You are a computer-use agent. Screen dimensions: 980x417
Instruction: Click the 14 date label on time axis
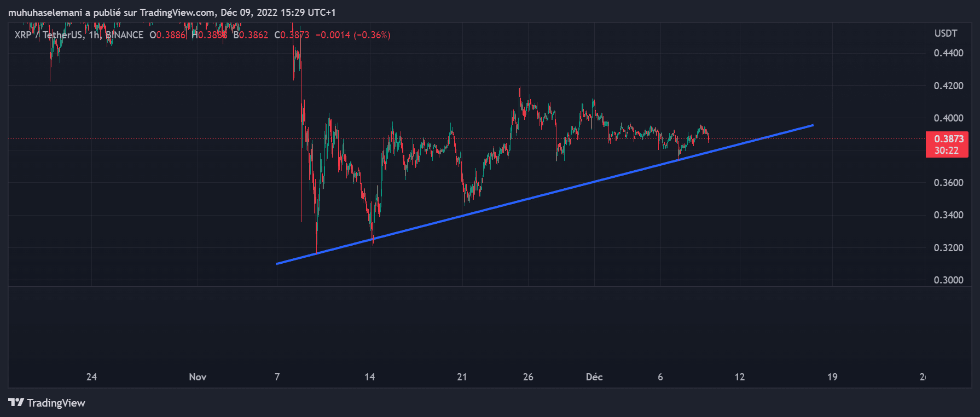pos(370,377)
